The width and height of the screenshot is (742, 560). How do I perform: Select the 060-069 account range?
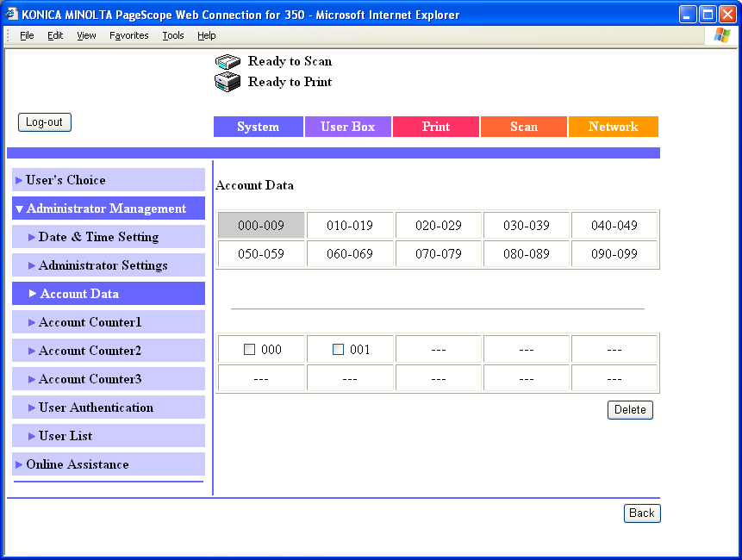click(x=350, y=254)
